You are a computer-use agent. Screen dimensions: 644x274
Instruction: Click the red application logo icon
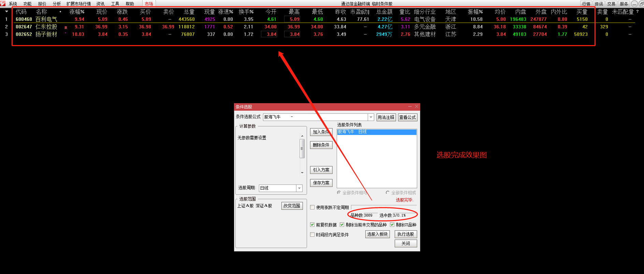[x=3, y=3]
